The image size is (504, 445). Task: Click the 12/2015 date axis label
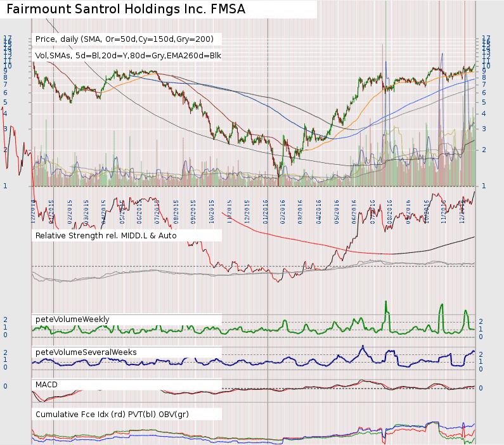(x=247, y=212)
